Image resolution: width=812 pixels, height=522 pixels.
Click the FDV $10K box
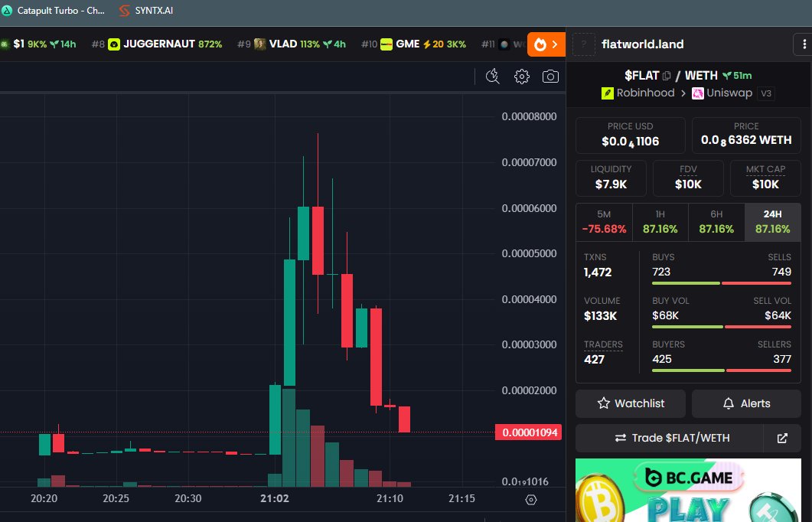click(688, 178)
